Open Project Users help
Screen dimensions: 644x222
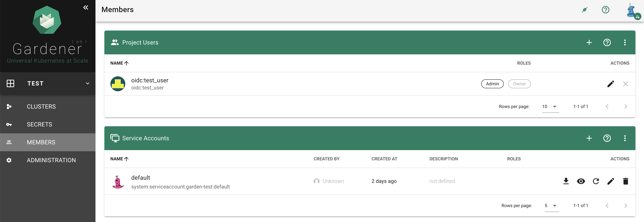click(607, 42)
